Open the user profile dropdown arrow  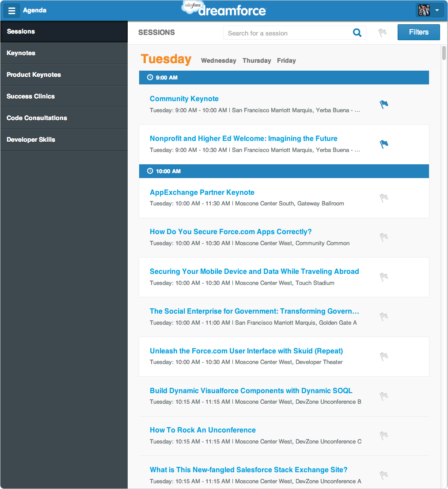point(437,10)
